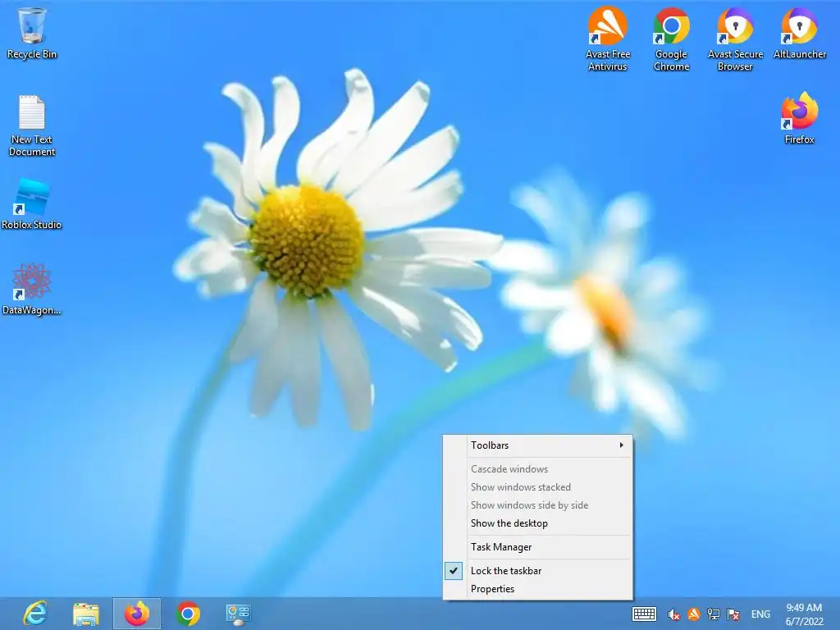The image size is (840, 630).
Task: Open Task Manager from context menu
Action: (538, 547)
